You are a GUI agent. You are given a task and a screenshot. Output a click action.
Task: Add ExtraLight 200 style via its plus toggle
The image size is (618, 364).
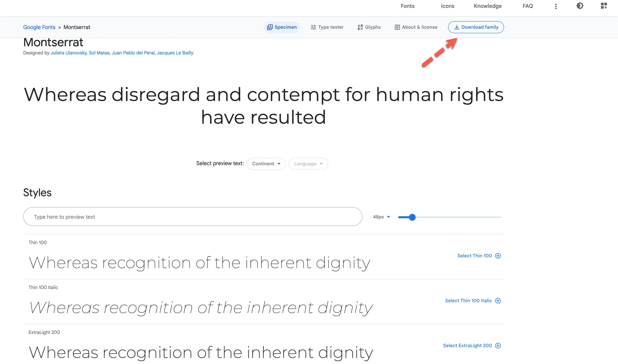point(498,346)
